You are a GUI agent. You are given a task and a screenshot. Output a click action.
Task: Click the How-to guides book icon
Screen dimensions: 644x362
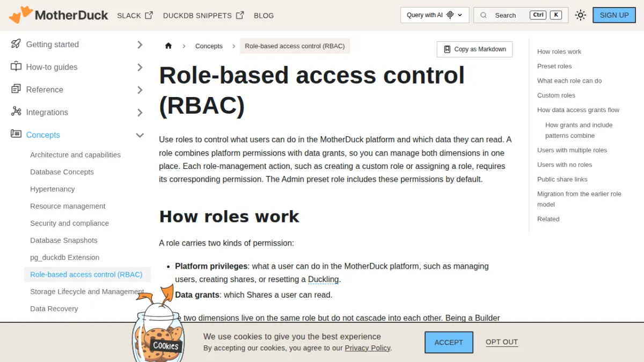pyautogui.click(x=16, y=67)
